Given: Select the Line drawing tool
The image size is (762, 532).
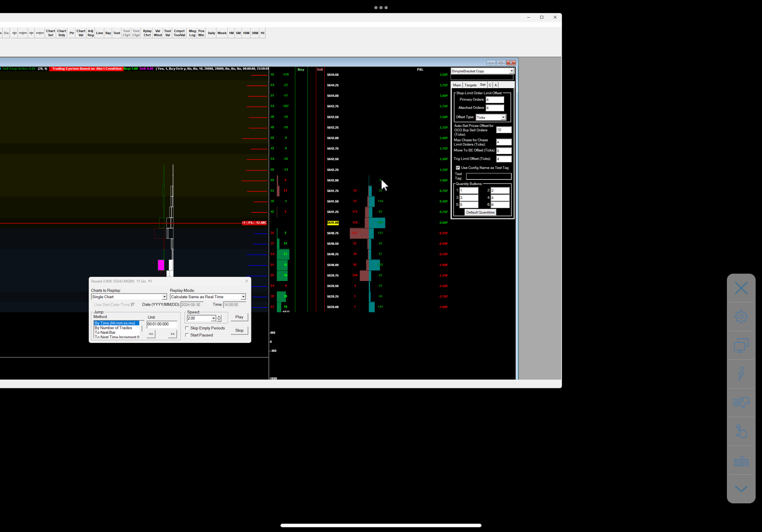Looking at the screenshot, I should tap(99, 33).
